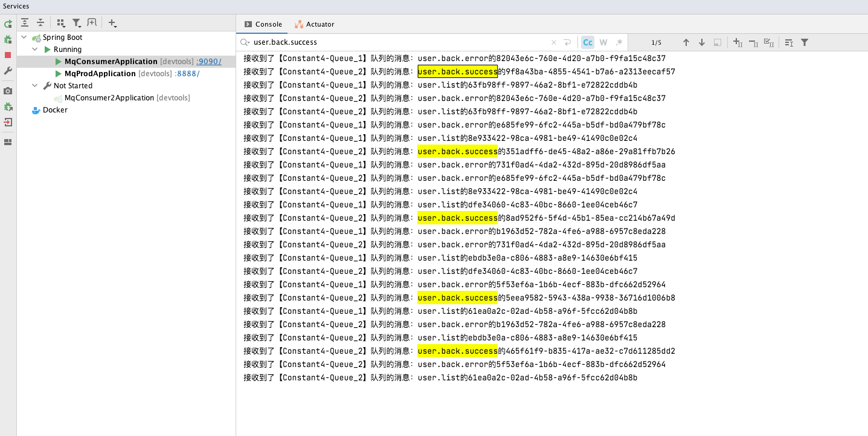Click the red exit arrow icon
The height and width of the screenshot is (436, 868).
coord(8,122)
